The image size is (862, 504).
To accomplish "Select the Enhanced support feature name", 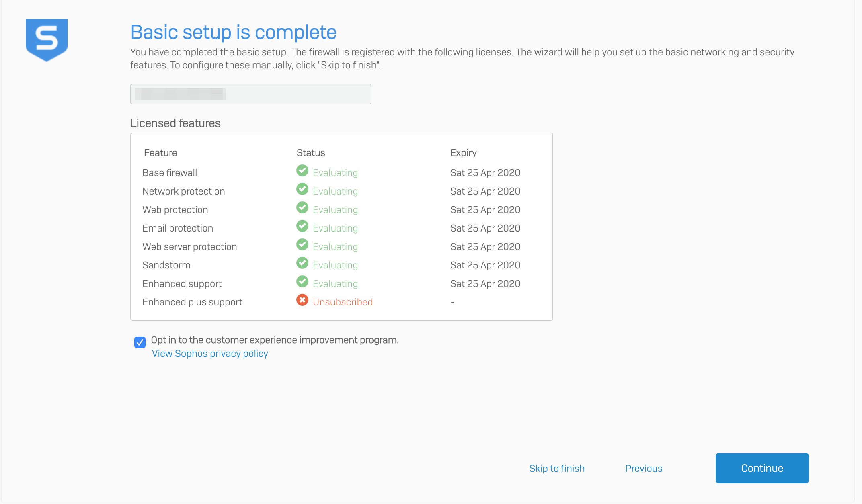I will coord(182,284).
